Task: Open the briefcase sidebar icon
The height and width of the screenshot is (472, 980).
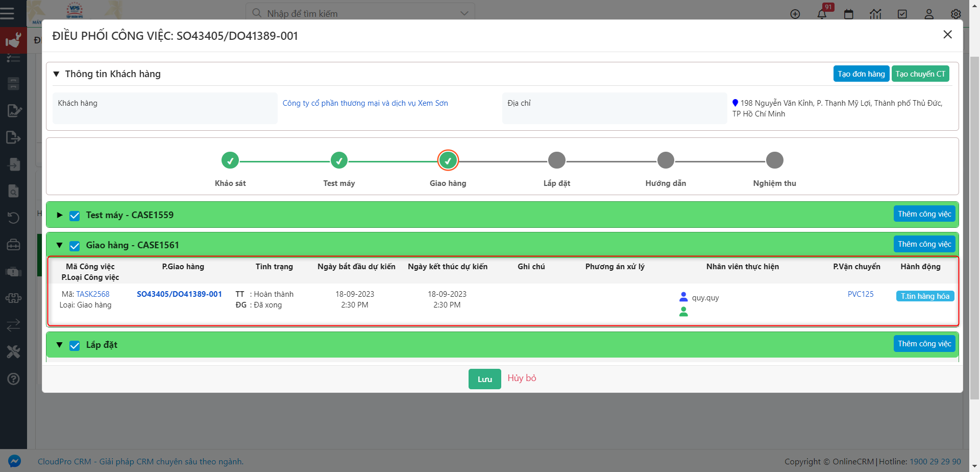Action: (13, 245)
